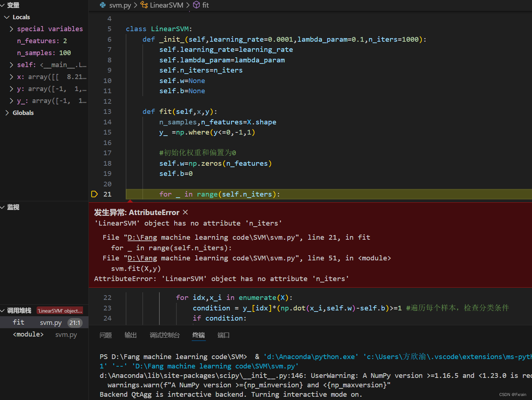Click the svm.fit(X,y) traceback line
Viewport: 532px width, 400px height.
tap(136, 269)
